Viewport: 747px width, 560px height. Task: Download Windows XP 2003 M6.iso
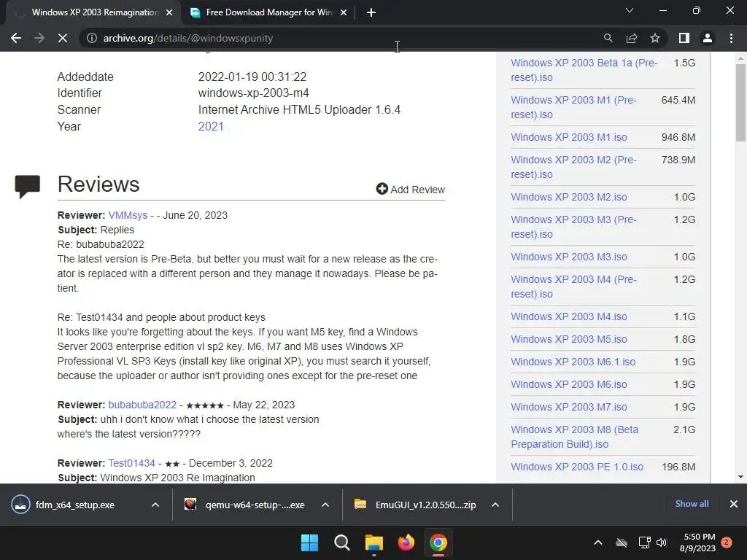pos(569,384)
